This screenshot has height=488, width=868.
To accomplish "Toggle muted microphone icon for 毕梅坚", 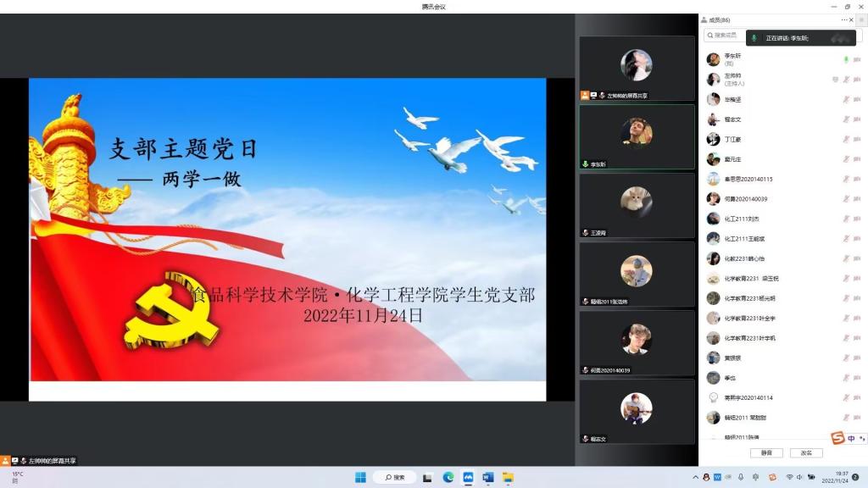I will pyautogui.click(x=845, y=99).
